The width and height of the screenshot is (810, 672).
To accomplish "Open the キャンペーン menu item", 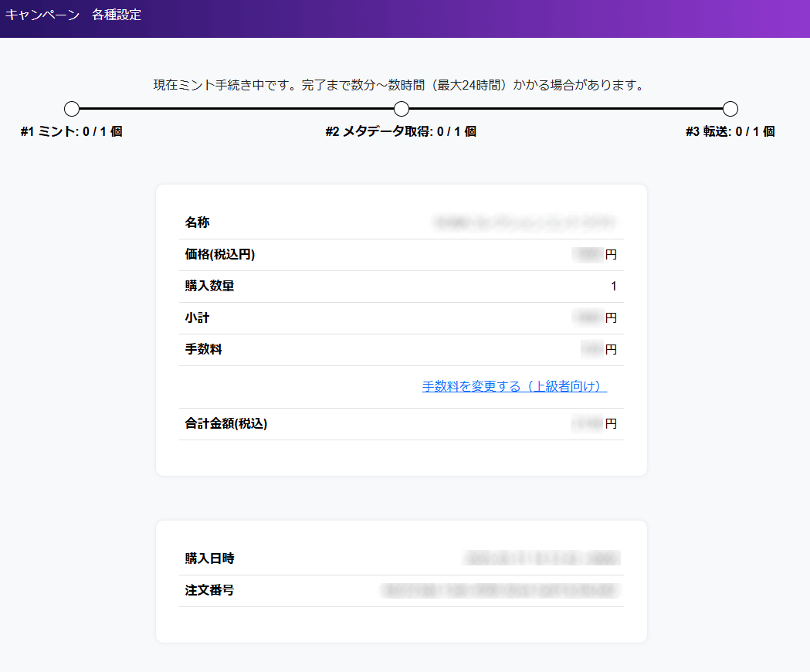I will pos(42,15).
